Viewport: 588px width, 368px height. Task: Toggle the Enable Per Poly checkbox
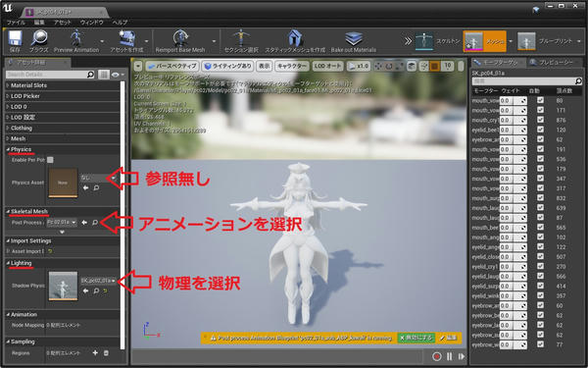(x=50, y=160)
